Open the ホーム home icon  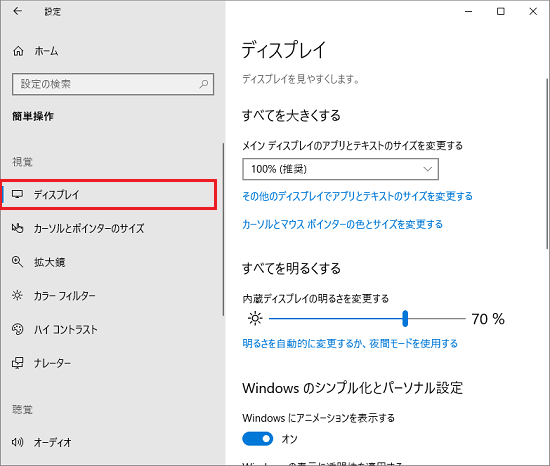click(x=18, y=51)
